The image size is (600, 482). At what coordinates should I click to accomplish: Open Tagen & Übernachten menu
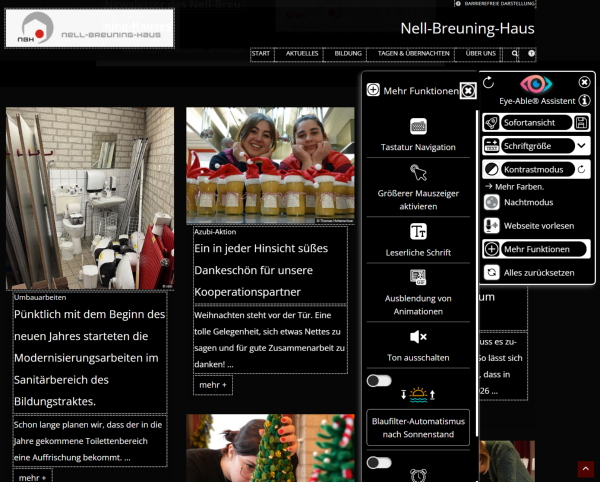[411, 53]
